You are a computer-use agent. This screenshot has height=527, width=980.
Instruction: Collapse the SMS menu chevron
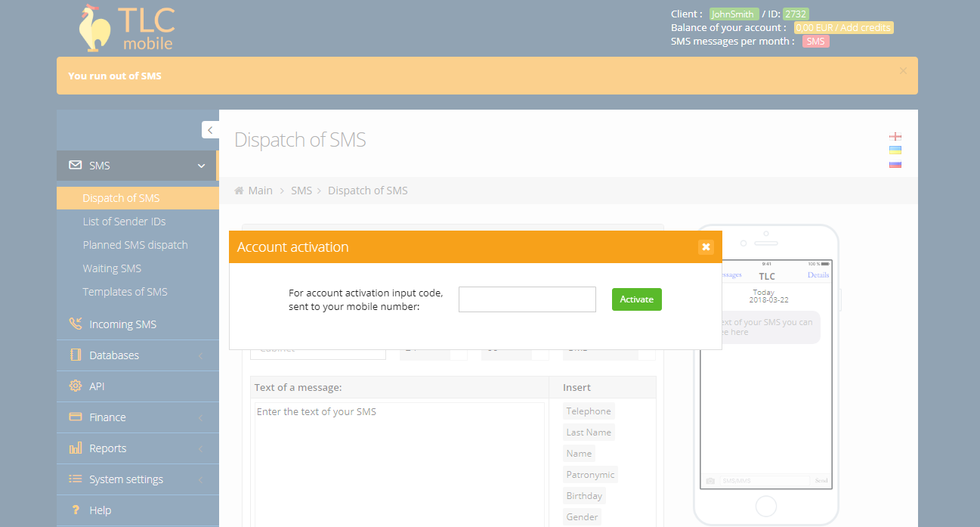(x=201, y=166)
